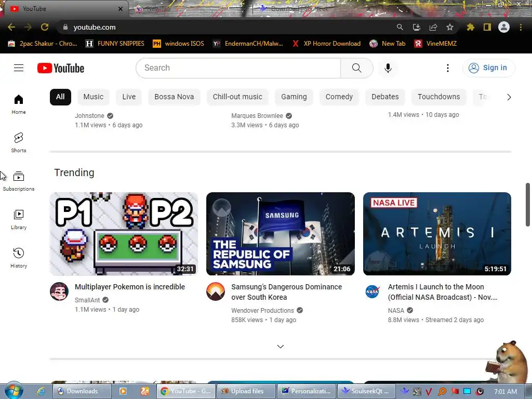
Task: Open Samsung's Dangerous Dominance video title
Action: point(287,292)
